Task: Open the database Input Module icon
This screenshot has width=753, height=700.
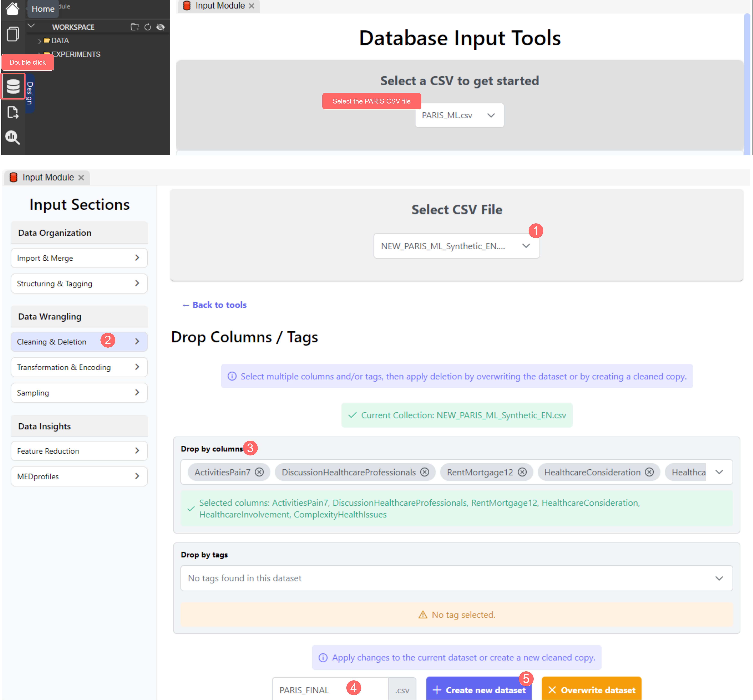Action: coord(13,86)
